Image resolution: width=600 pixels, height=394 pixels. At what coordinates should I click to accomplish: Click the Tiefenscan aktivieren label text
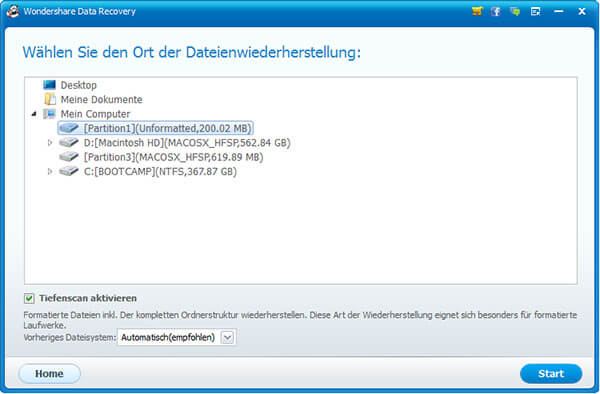click(x=88, y=298)
